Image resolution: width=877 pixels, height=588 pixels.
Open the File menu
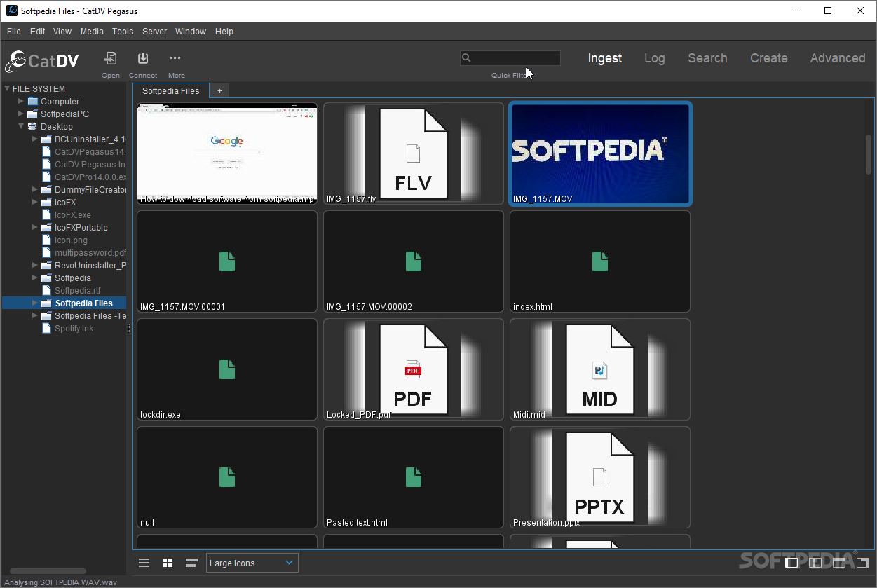(x=14, y=32)
